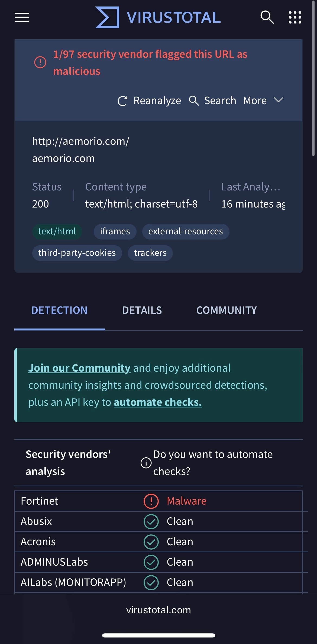Follow the Join our Community link
Viewport: 317px width, 644px height.
click(79, 368)
